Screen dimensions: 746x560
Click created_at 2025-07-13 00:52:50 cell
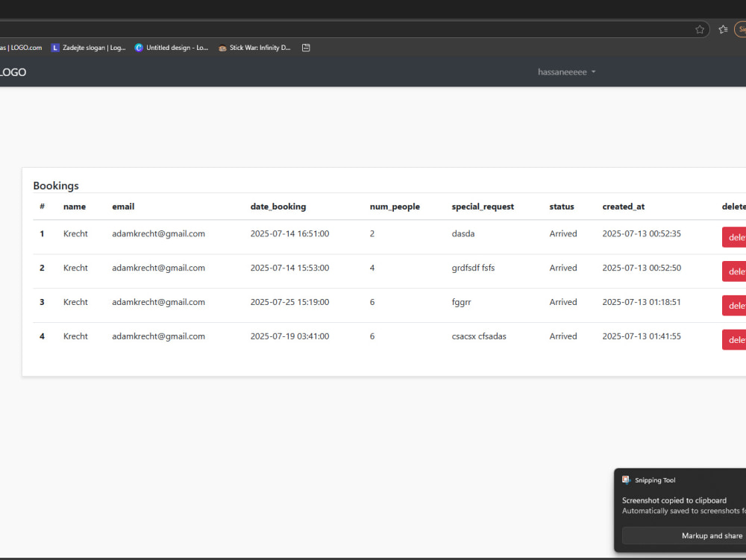pos(642,268)
